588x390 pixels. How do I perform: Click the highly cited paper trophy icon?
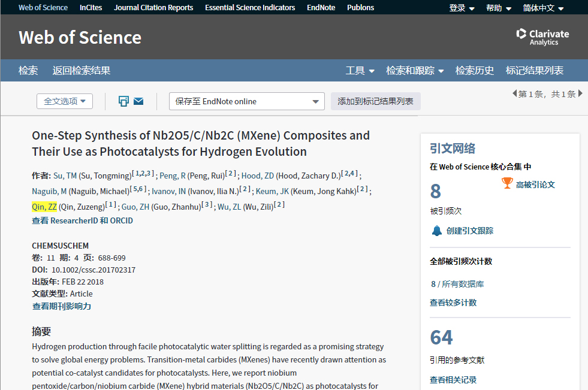tap(507, 183)
